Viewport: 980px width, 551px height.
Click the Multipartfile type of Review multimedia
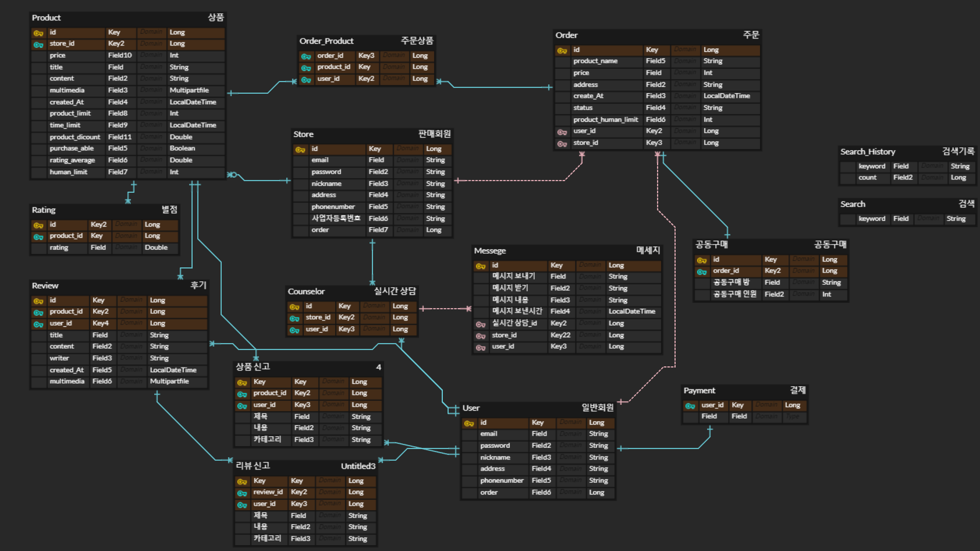point(169,382)
